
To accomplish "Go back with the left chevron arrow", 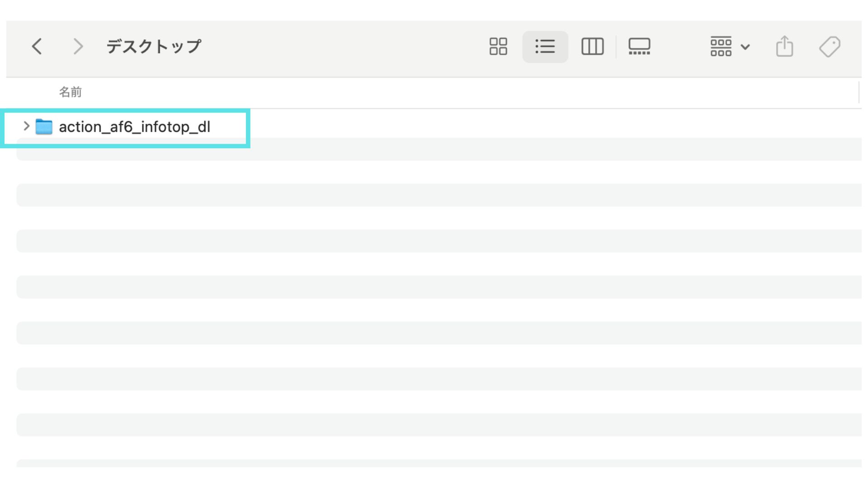I will tap(37, 46).
